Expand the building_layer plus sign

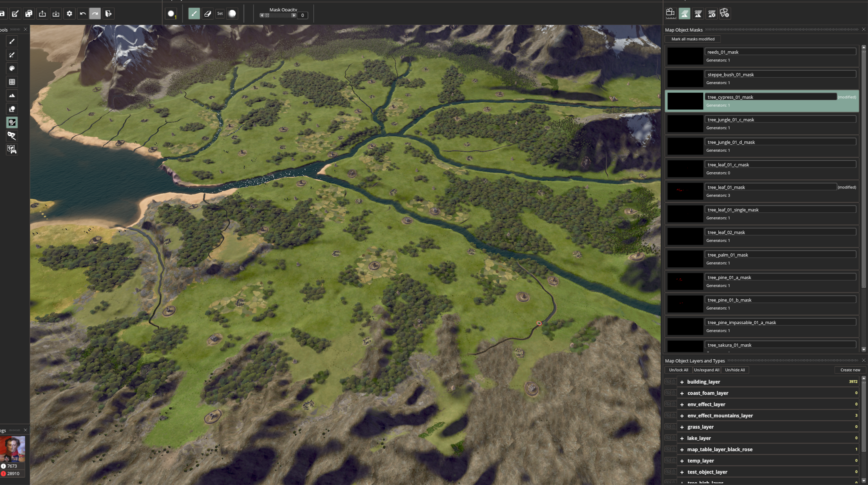click(x=682, y=382)
